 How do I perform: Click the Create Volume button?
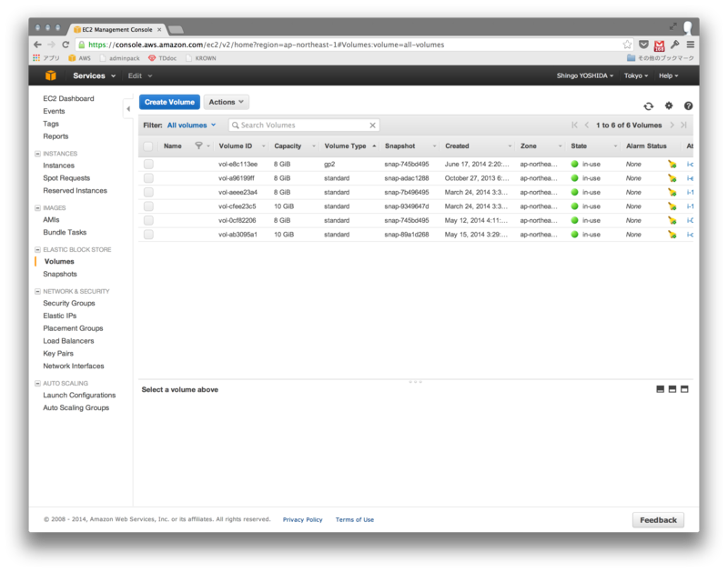point(169,102)
